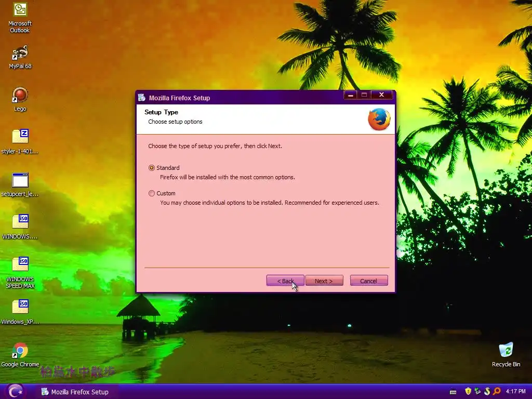
Task: Open the Recycle Bin
Action: 506,355
